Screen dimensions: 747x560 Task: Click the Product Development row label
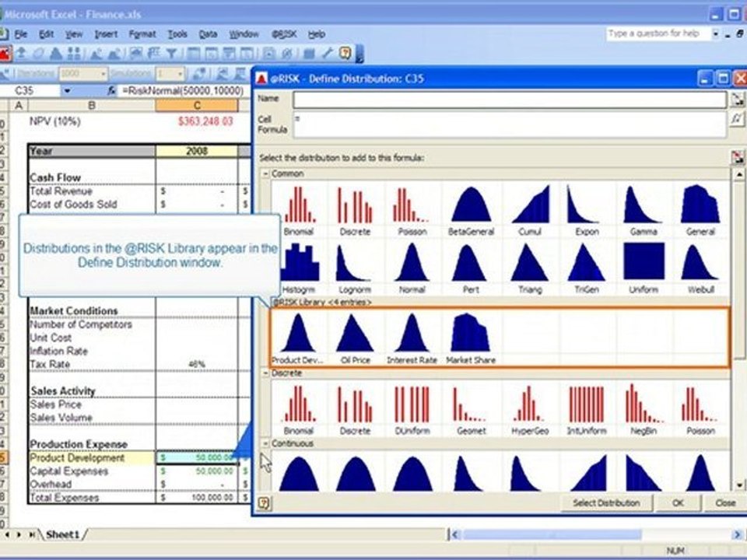pos(77,457)
